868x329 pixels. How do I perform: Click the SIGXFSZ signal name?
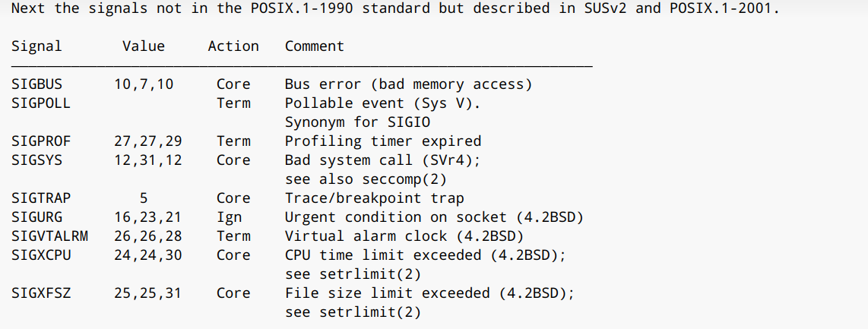point(41,293)
